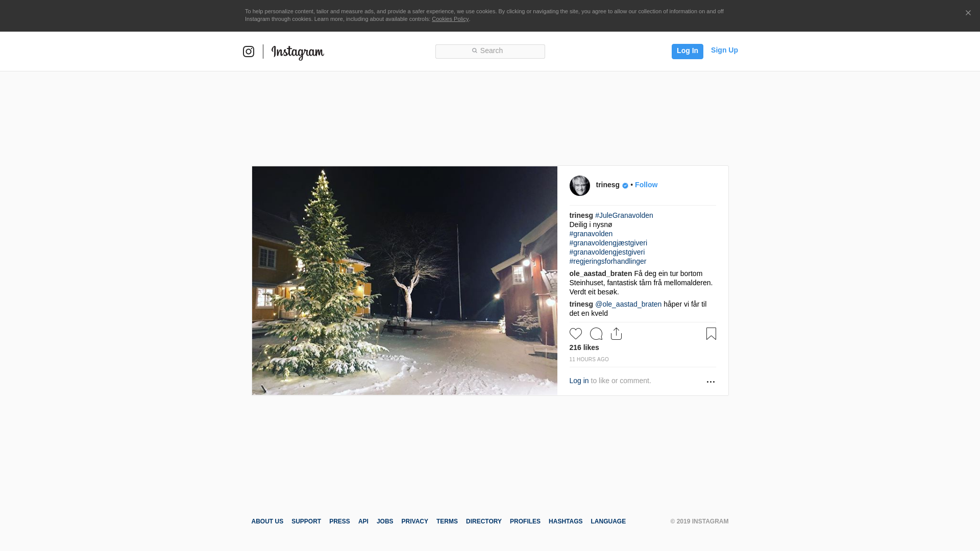The image size is (980, 551).
Task: Open the Cookies Policy link
Action: [x=450, y=19]
